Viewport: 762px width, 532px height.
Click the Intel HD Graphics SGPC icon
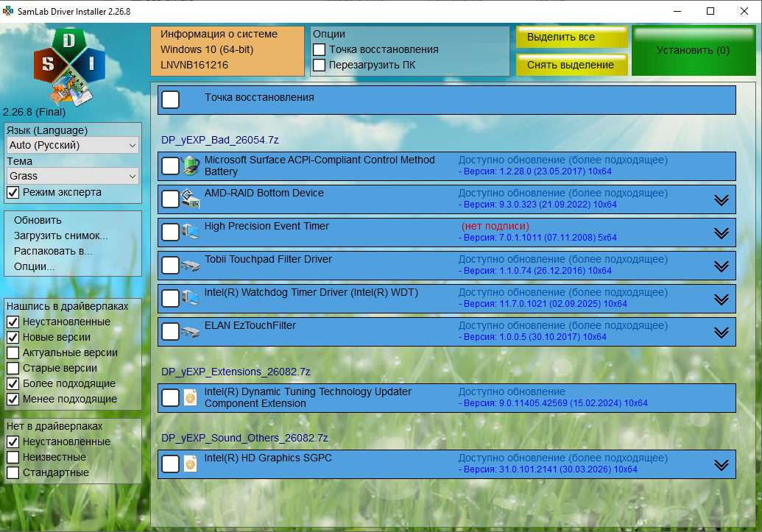point(191,464)
